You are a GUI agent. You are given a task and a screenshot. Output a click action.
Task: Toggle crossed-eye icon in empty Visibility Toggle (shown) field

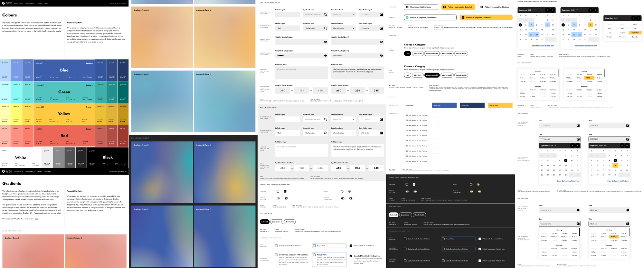(381, 42)
